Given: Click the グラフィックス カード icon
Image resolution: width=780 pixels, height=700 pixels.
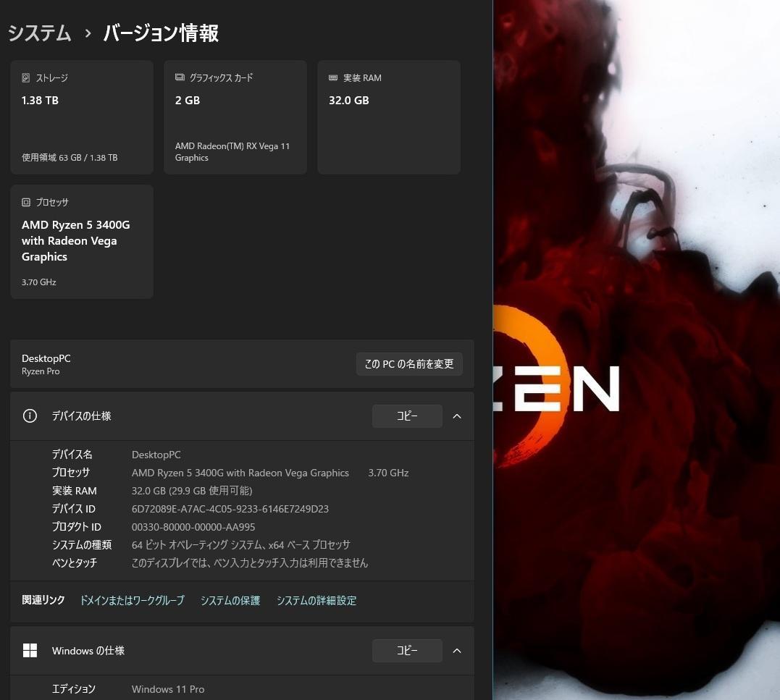Looking at the screenshot, I should 179,77.
